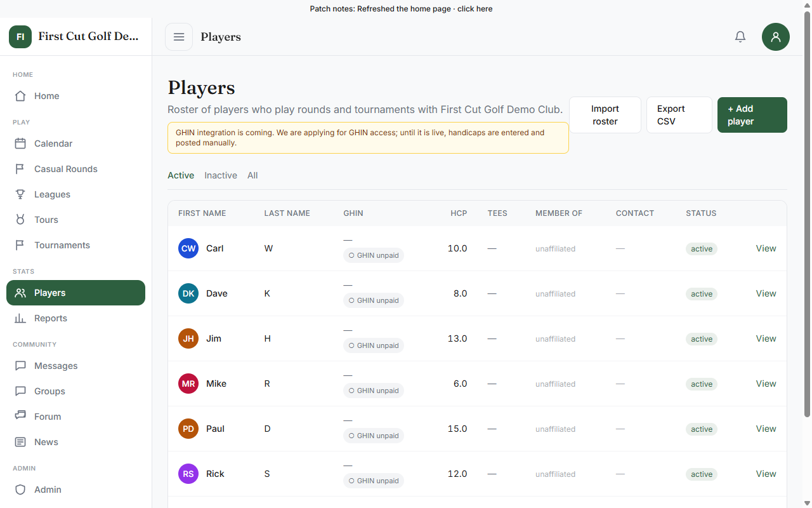Click Carl's CW avatar

[x=188, y=248]
